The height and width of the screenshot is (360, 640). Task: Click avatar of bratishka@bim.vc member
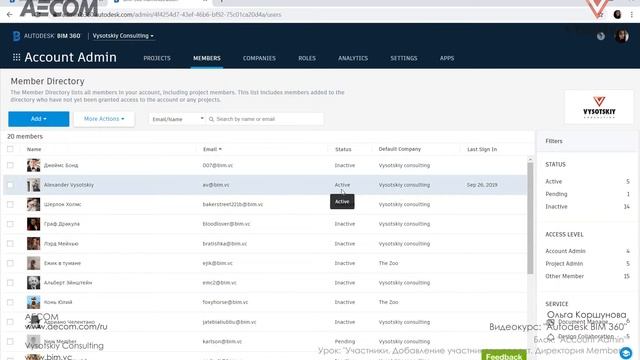(33, 244)
